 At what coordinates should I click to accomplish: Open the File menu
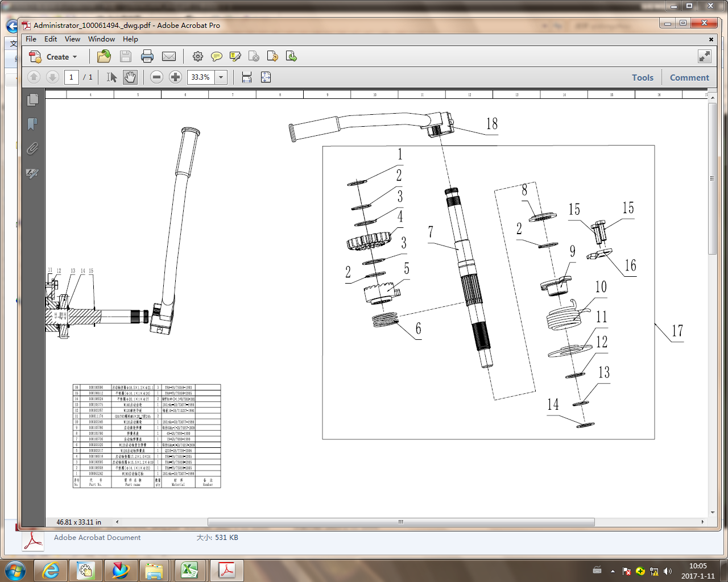(31, 39)
